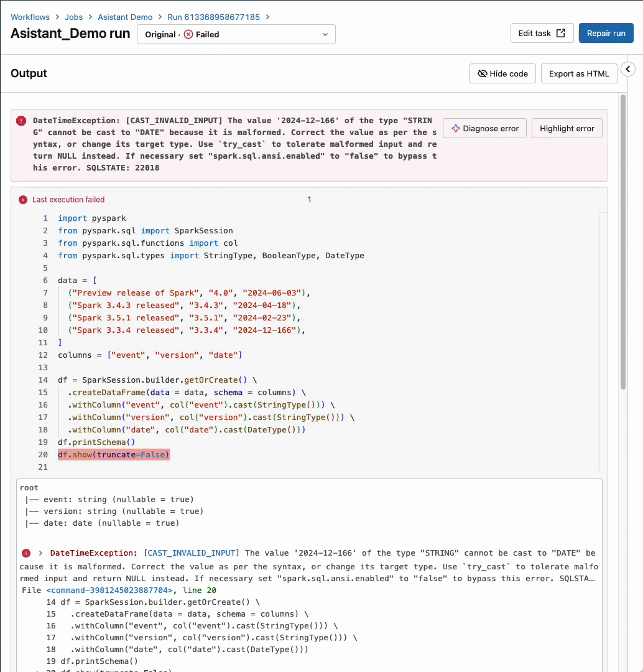Click Export as HTML
Screen dimensions: 643x672
578,73
